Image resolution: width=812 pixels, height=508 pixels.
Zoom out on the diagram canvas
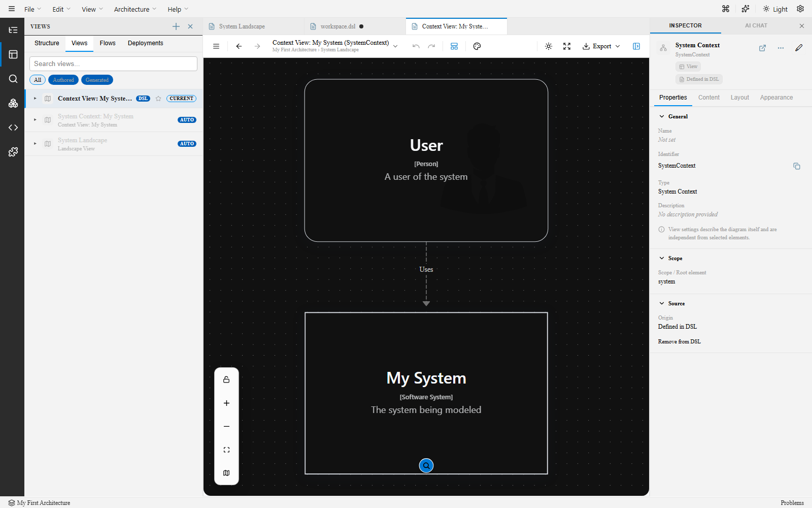(x=226, y=427)
